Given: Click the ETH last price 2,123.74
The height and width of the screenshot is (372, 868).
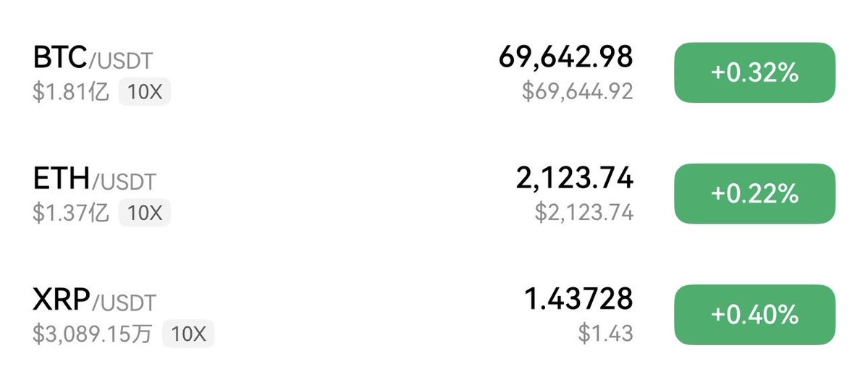Looking at the screenshot, I should point(574,177).
